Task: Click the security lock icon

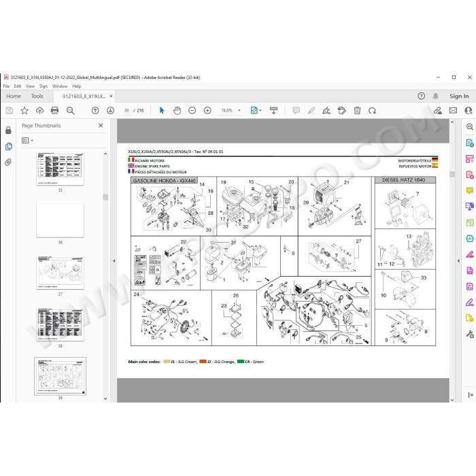Action: click(x=8, y=131)
